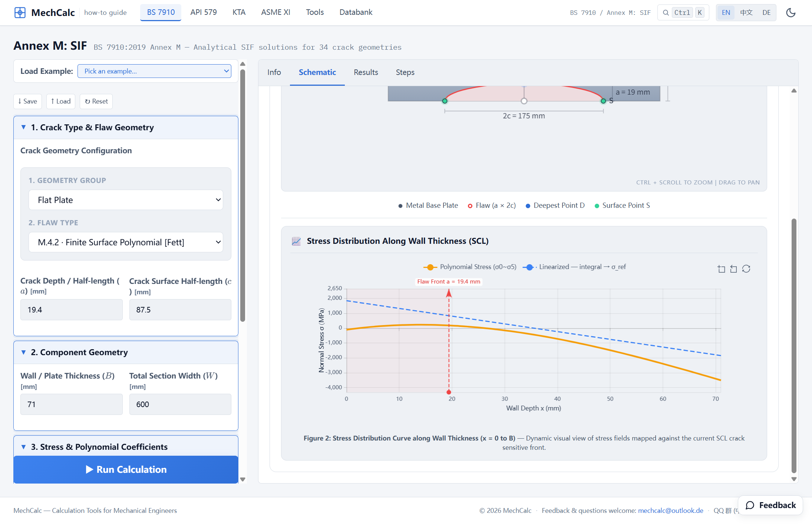Switch language to 中文
812x524 pixels.
tap(746, 13)
